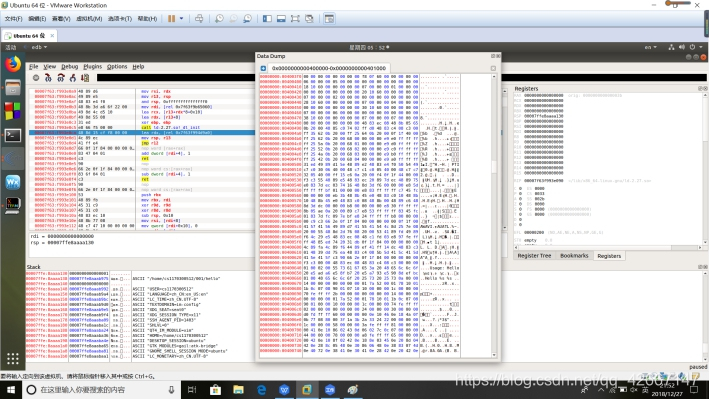709x399 pixels.
Task: Toggle the thumbnail bar view icon
Action: (281, 19)
